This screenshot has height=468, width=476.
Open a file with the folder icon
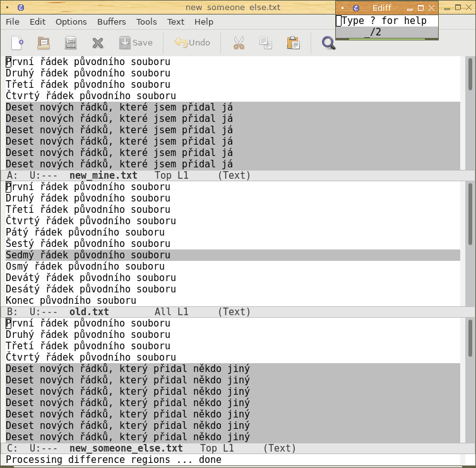click(44, 43)
